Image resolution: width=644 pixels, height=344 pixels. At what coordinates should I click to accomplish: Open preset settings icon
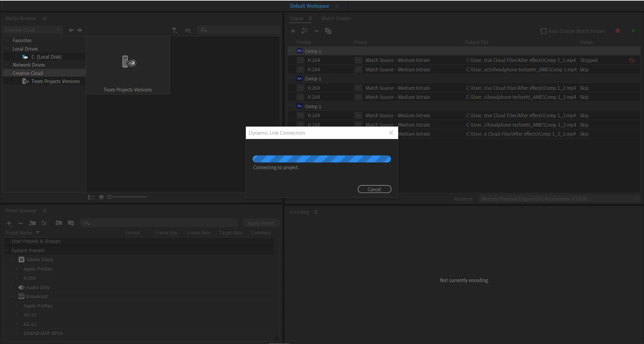point(44,223)
